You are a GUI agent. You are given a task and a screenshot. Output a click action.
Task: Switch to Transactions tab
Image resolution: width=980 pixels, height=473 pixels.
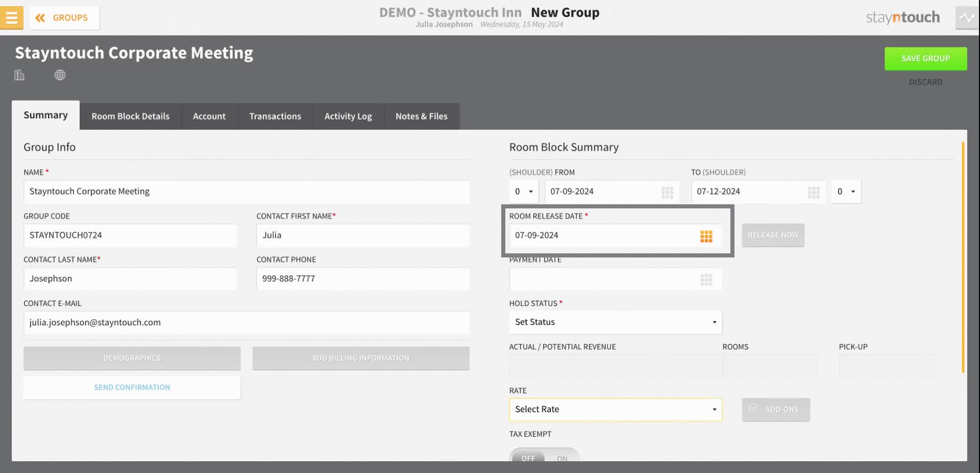point(275,116)
